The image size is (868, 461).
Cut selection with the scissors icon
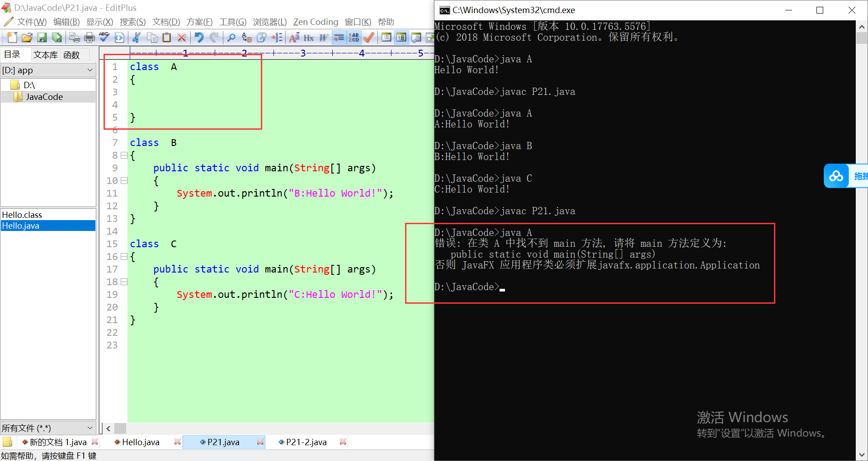pyautogui.click(x=137, y=38)
